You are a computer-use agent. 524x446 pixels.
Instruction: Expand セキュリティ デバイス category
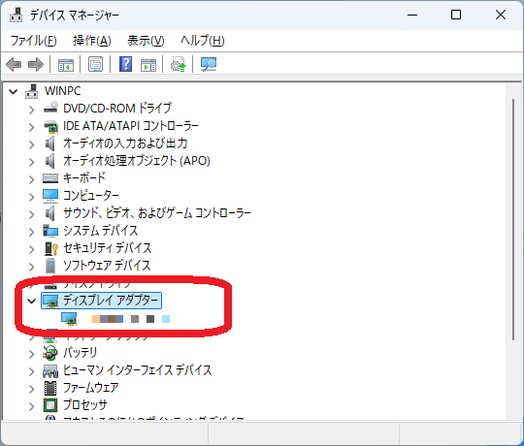(x=31, y=249)
